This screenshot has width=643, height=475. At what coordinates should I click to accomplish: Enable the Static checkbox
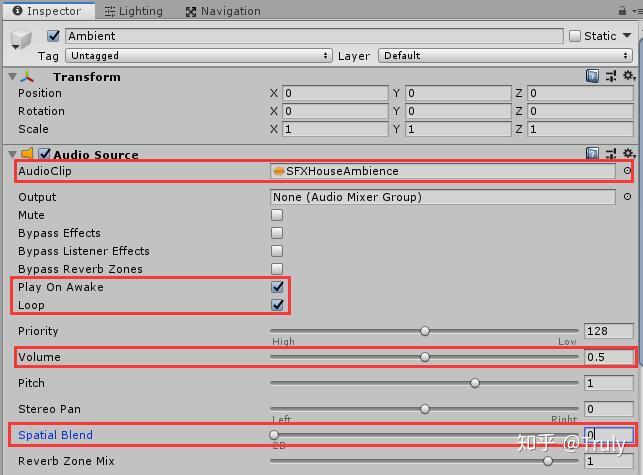point(575,36)
